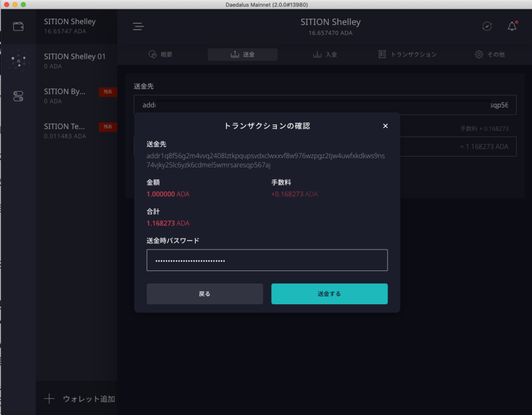
Task: Select the 送金 tab
Action: click(x=243, y=55)
